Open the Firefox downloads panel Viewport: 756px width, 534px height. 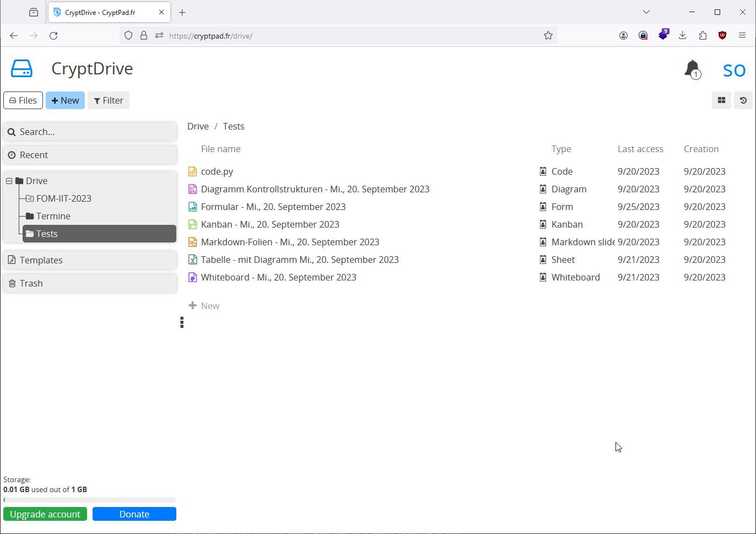click(x=682, y=36)
